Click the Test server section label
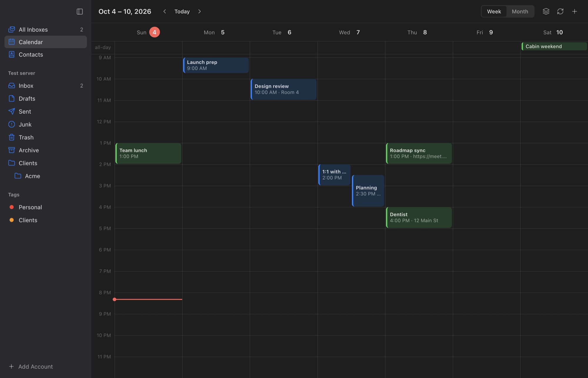 21,73
